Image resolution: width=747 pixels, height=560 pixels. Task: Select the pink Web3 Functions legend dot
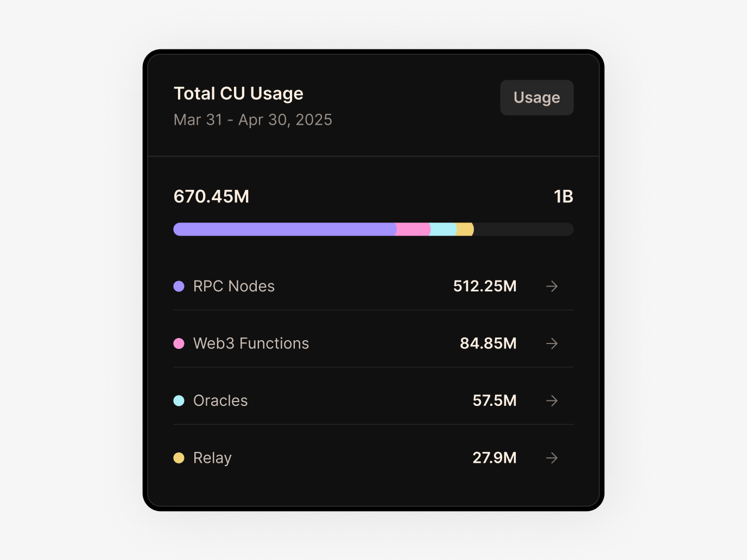point(179,343)
